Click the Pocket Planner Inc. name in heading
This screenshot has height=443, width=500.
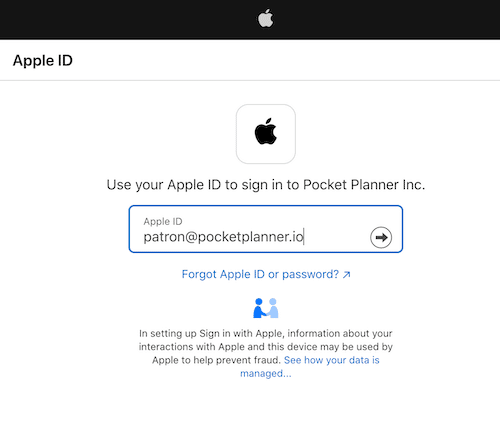pos(364,185)
